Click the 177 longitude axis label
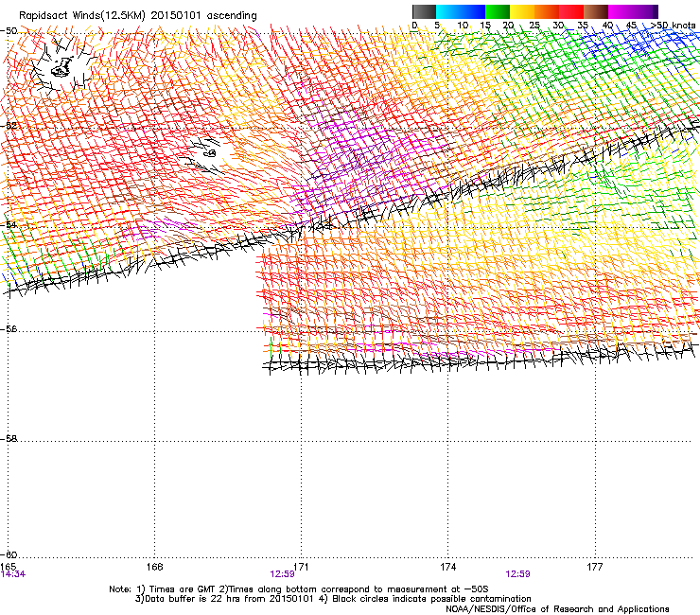The height and width of the screenshot is (615, 700). pyautogui.click(x=595, y=567)
